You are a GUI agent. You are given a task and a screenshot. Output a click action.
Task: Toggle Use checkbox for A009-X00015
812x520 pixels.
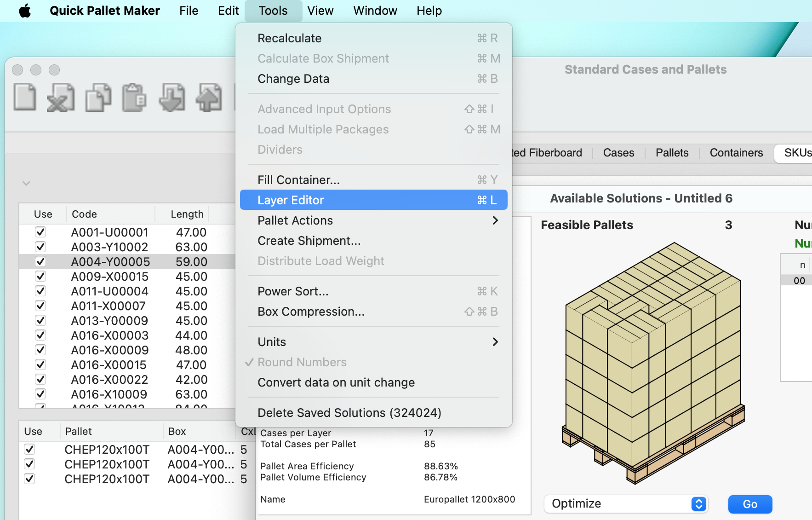coord(40,276)
